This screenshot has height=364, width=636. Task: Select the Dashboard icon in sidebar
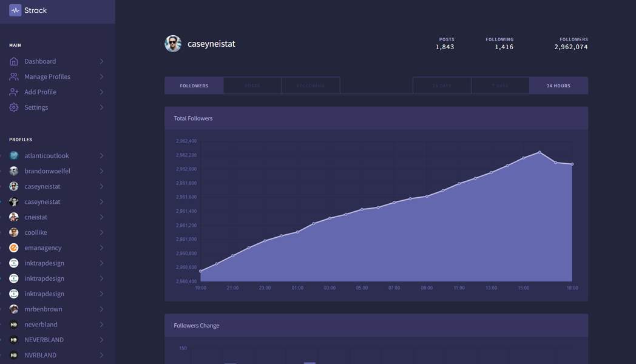[14, 61]
